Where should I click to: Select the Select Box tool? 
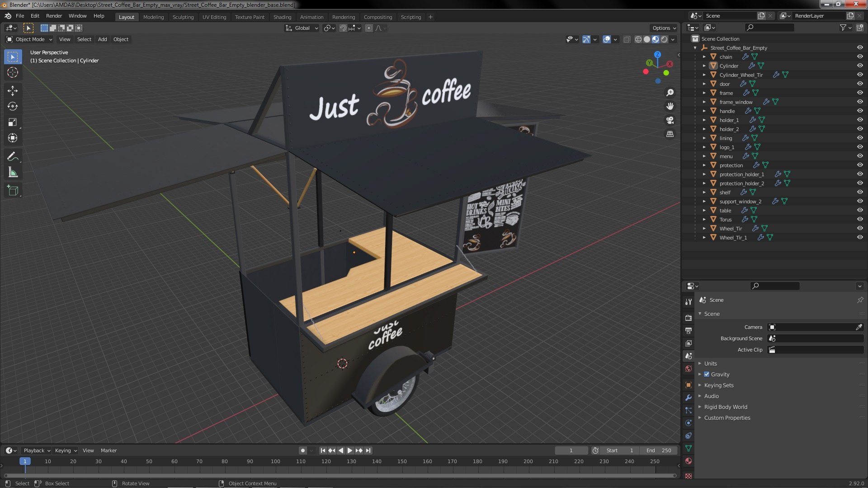[13, 57]
